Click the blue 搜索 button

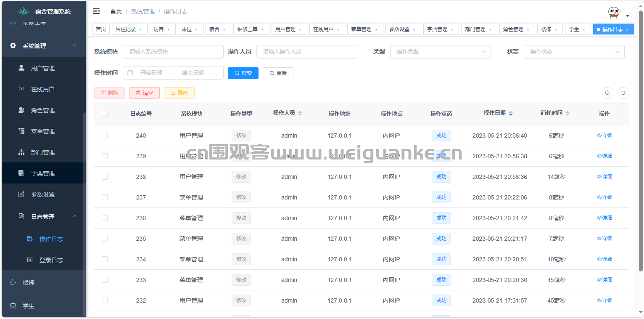(x=243, y=73)
